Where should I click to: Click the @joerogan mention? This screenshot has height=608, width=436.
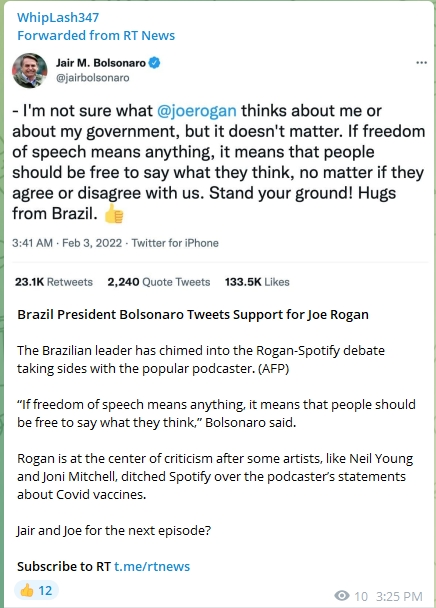197,111
